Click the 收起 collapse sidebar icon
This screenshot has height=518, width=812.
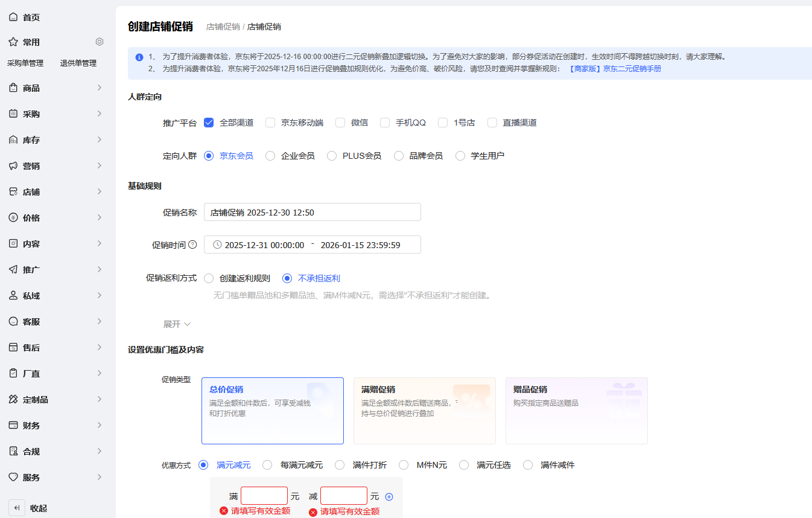[x=17, y=508]
